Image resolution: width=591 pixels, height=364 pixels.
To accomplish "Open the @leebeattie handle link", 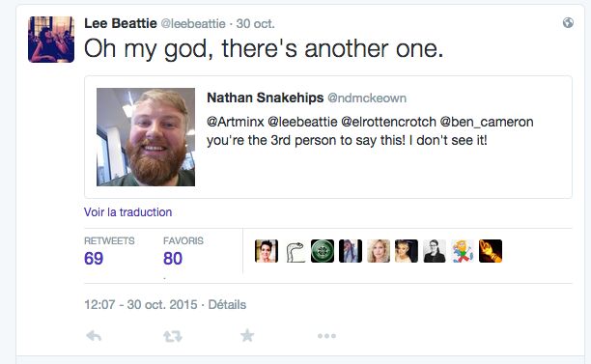I will [x=193, y=24].
